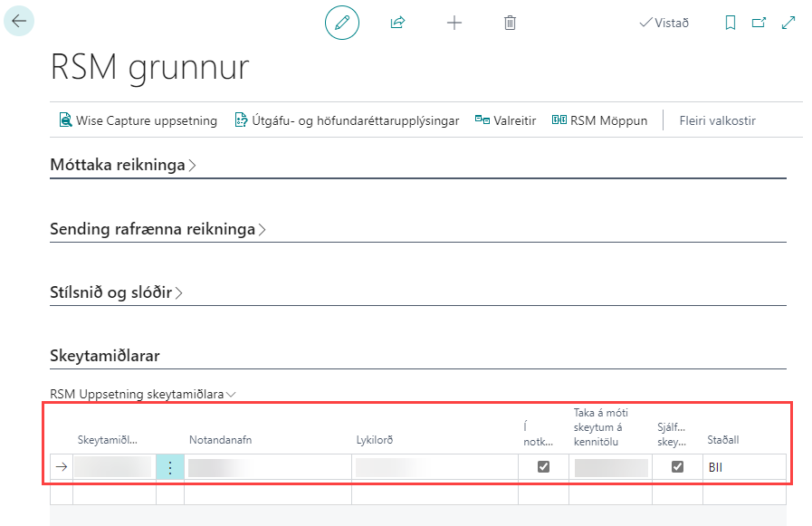
Task: Click the row's three-dot options button
Action: coord(170,467)
